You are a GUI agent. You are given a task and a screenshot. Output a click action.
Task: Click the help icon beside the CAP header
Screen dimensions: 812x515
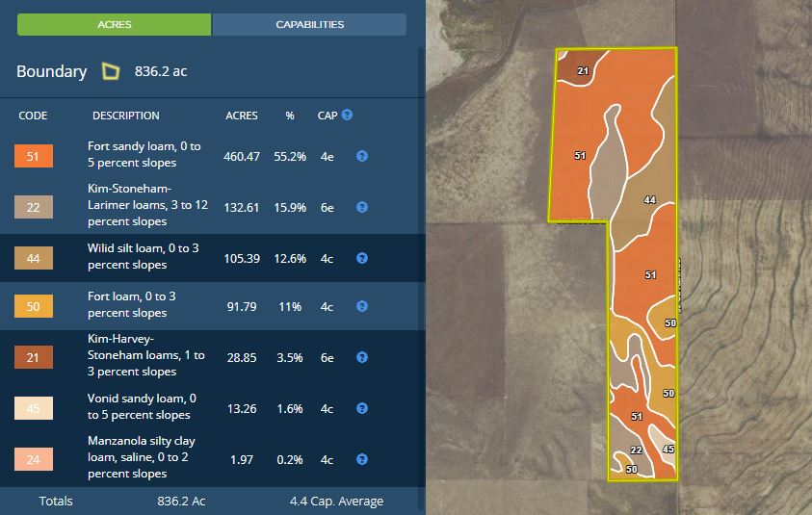point(347,115)
